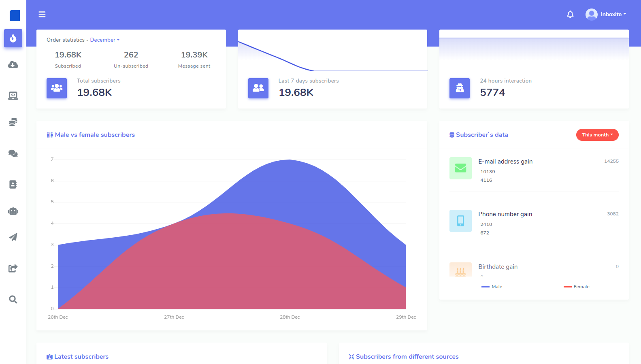Viewport: 641px width, 364px height.
Task: Open the magnifier search sidebar icon
Action: click(13, 299)
